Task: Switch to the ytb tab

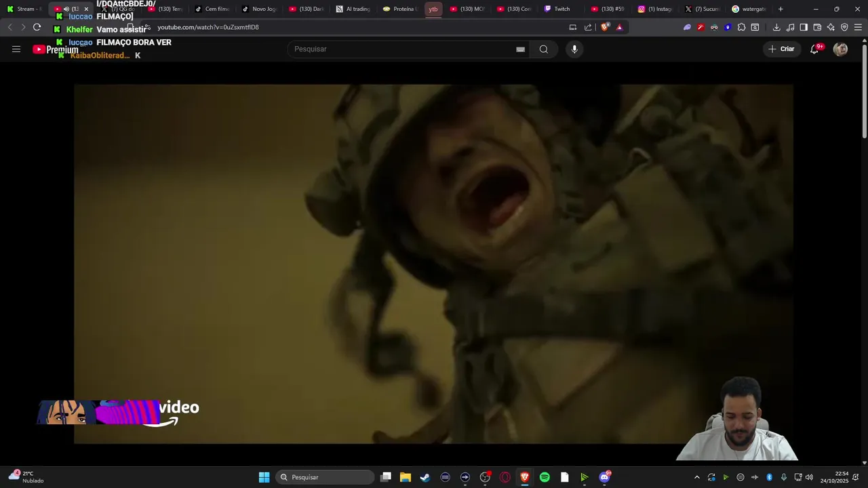Action: point(433,9)
